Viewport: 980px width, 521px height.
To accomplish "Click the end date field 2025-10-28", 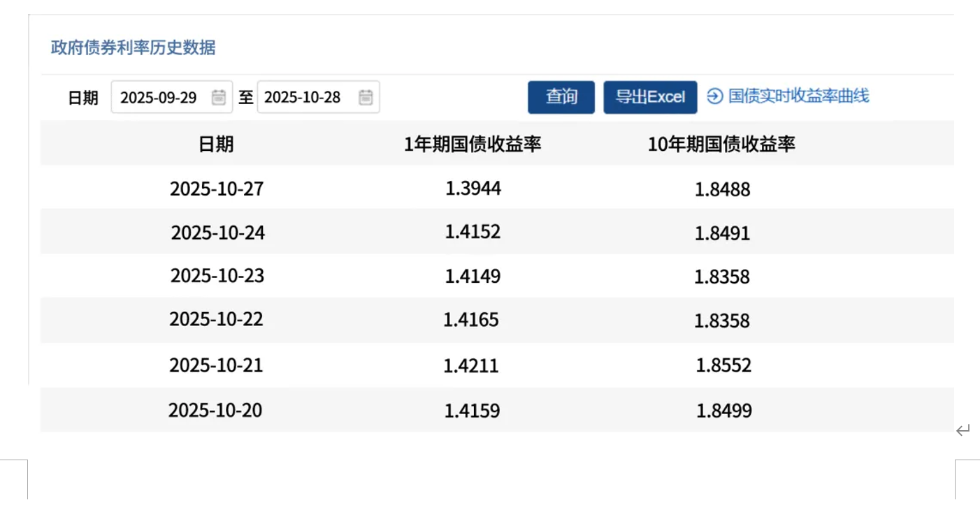I will tap(303, 97).
